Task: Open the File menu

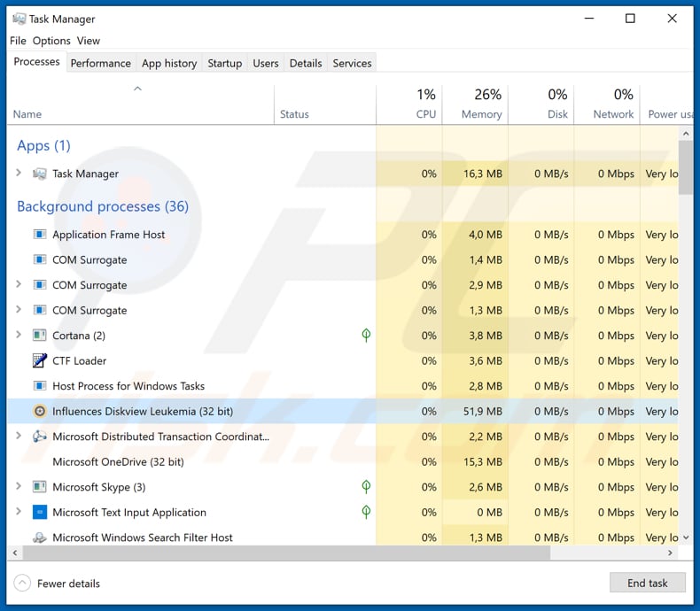Action: 18,41
